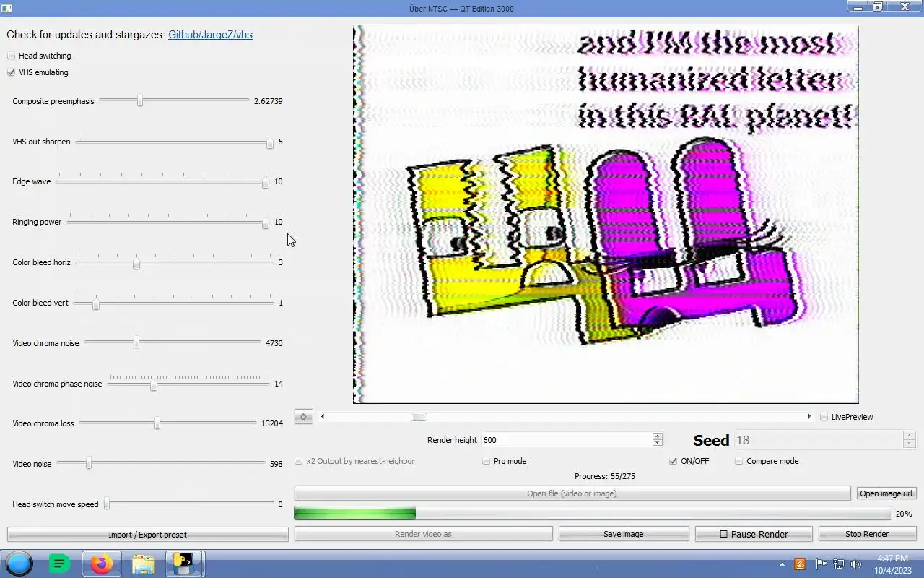Click the '20%' progress label
The height and width of the screenshot is (578, 924).
(x=904, y=514)
